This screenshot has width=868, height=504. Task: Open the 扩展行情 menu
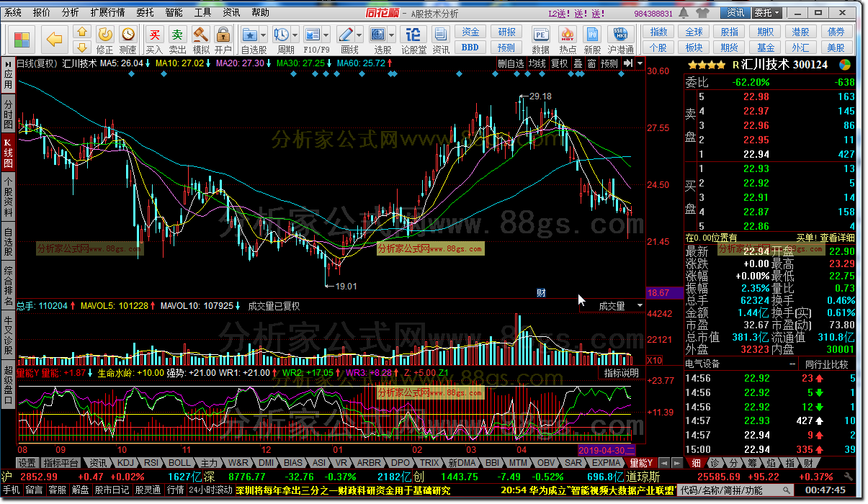107,13
